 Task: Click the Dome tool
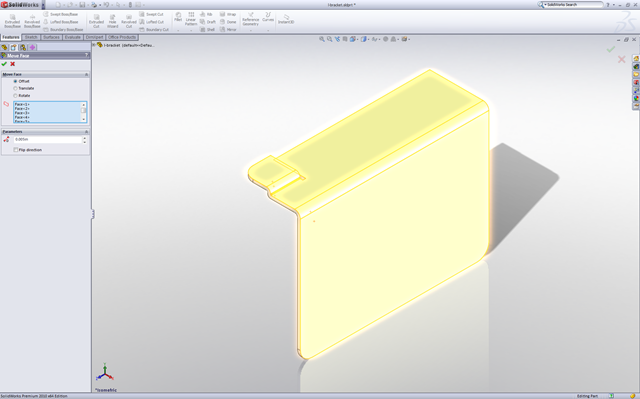click(x=228, y=22)
